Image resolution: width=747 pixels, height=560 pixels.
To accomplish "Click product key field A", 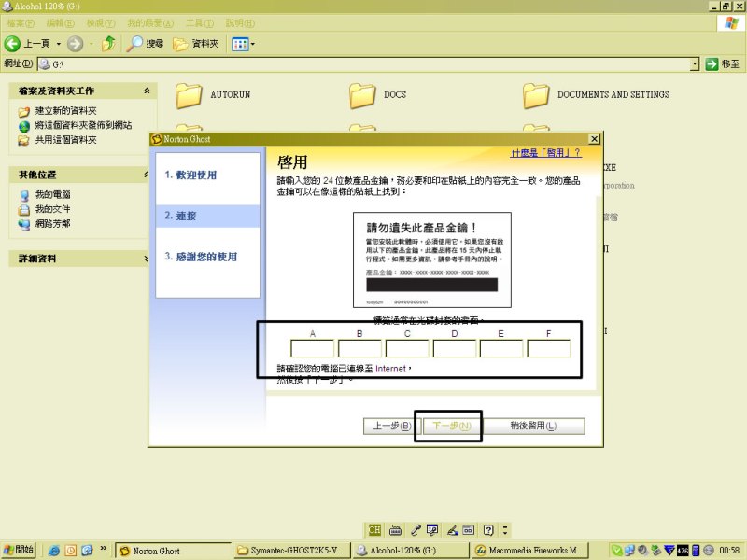I will [312, 348].
